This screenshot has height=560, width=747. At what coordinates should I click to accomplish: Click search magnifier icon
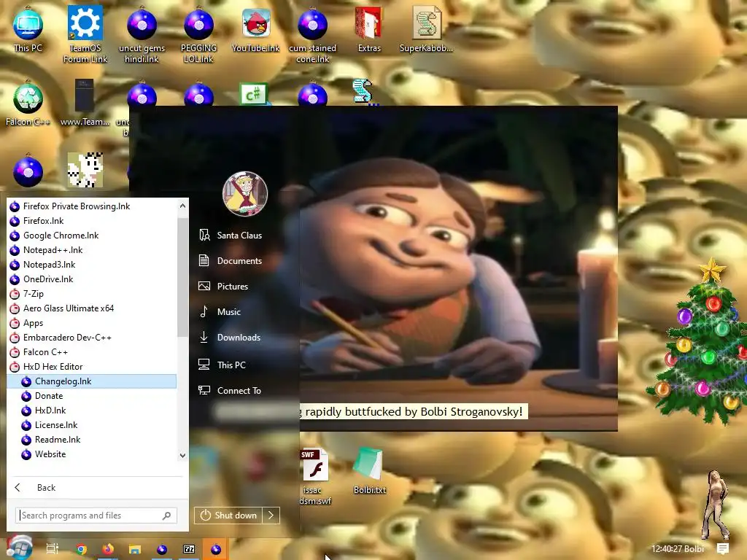click(167, 516)
